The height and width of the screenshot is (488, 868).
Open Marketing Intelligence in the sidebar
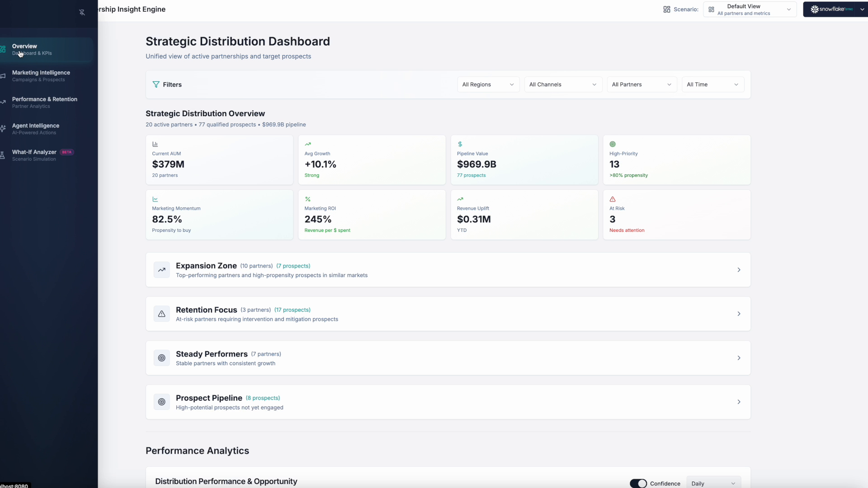click(x=41, y=76)
